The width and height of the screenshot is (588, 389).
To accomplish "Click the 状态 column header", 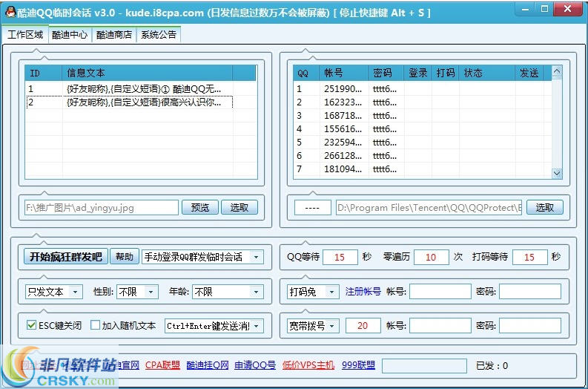I will 486,73.
